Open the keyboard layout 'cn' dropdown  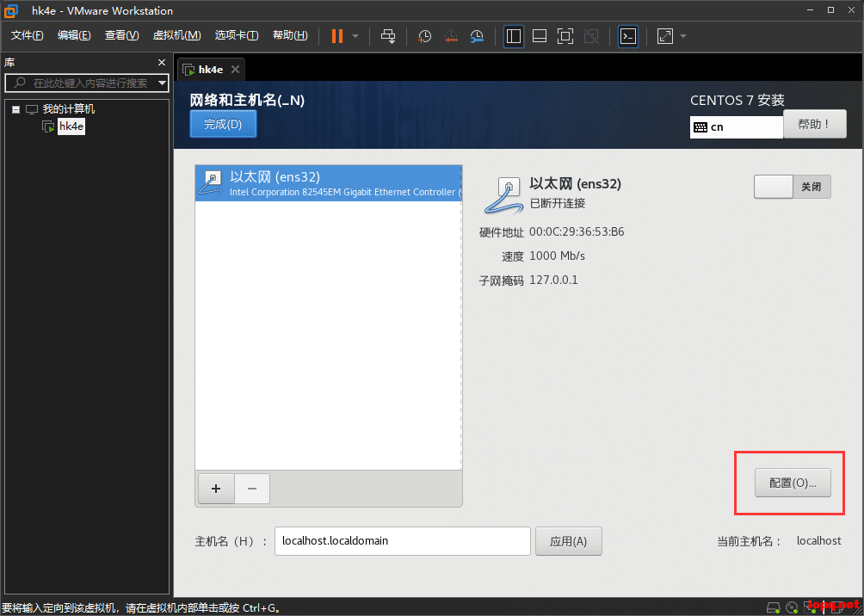(736, 126)
